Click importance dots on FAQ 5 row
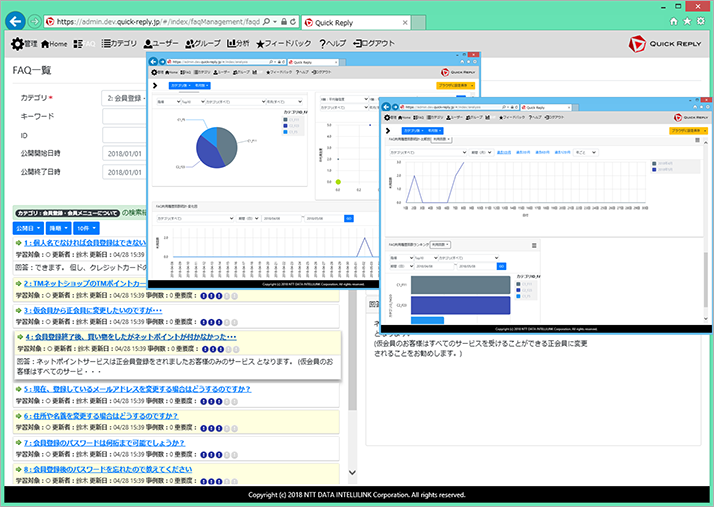 [219, 402]
